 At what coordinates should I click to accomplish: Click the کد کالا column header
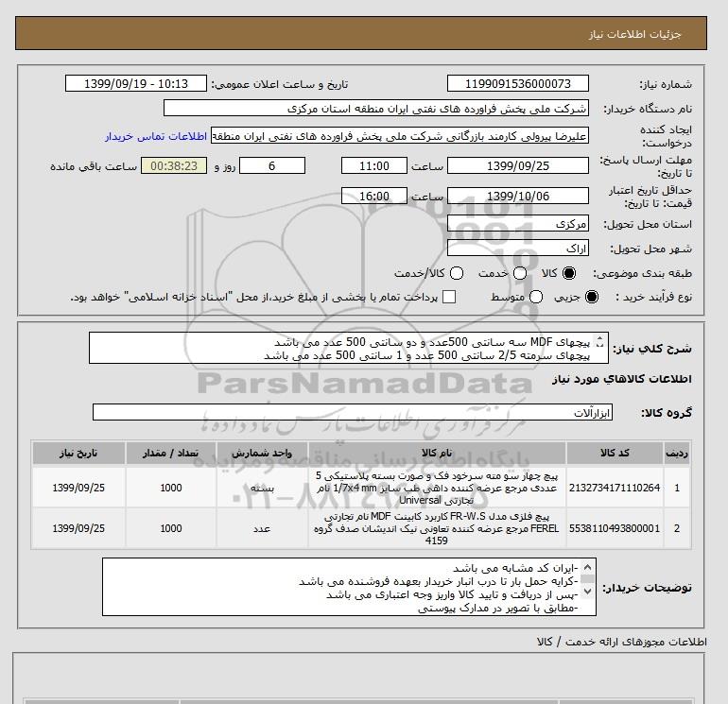tap(615, 453)
